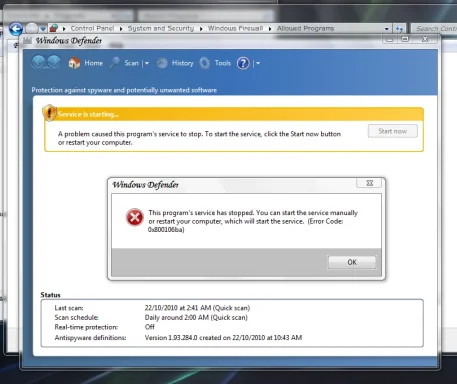Screen dimensions: 457x384
Task: Open the recent pages dropdown in Control Panel
Action: [x=43, y=29]
